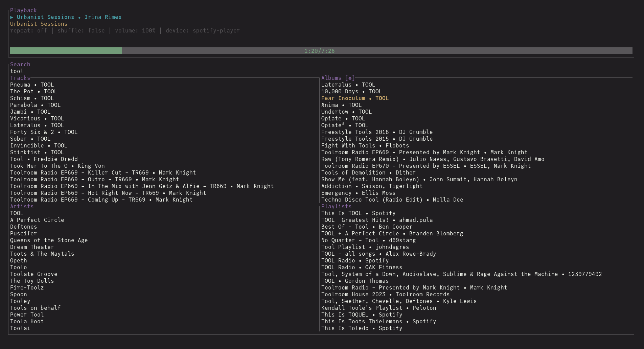This screenshot has height=349, width=644.
Task: Click the 1:20/7:26 time label
Action: click(319, 51)
